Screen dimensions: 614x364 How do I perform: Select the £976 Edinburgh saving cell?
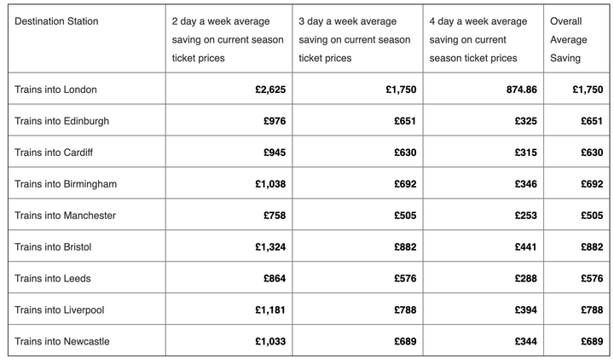tap(275, 121)
